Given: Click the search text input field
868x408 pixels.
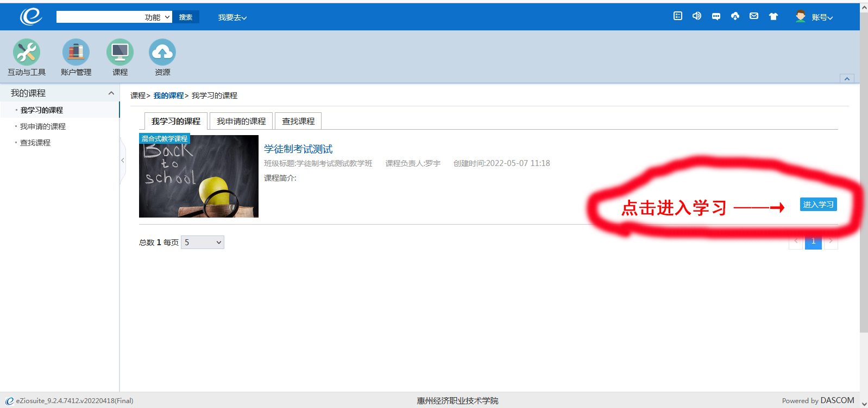Looking at the screenshot, I should click(x=99, y=17).
